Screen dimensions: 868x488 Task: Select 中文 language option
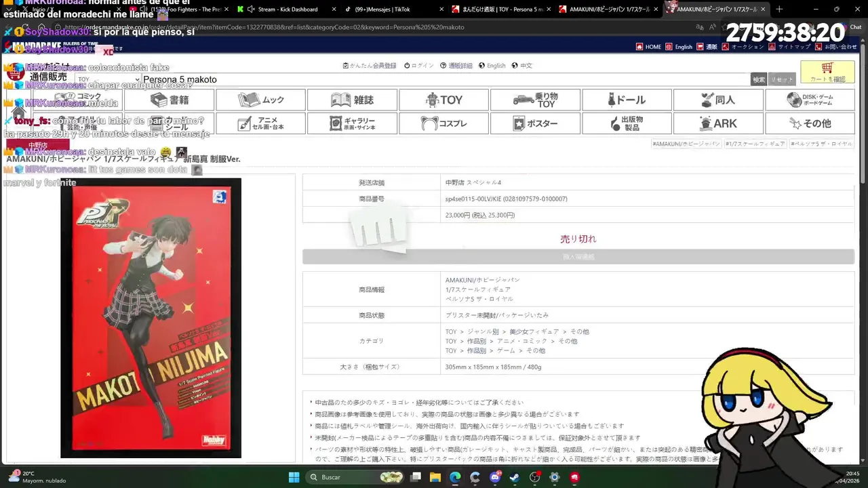(x=521, y=66)
